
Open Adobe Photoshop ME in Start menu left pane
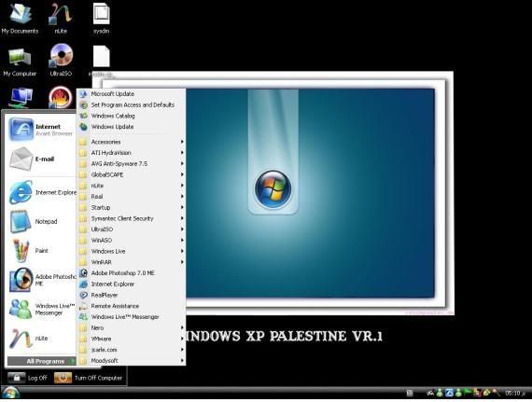pyautogui.click(x=42, y=280)
